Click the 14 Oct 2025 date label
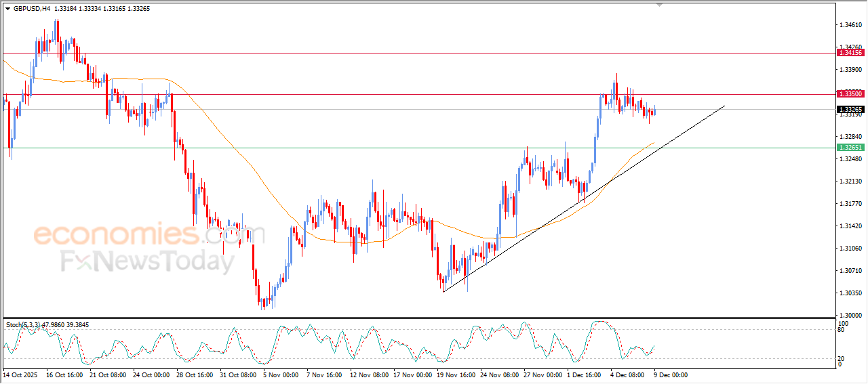 pos(20,374)
